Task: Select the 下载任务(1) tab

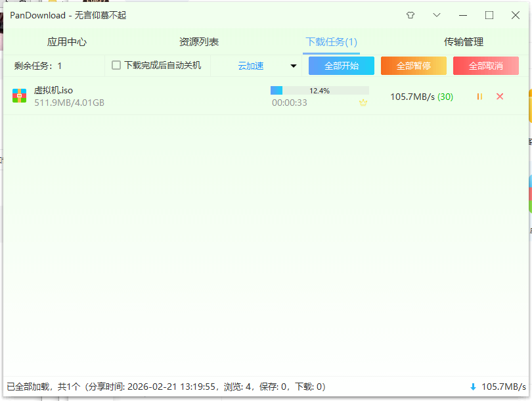Action: pyautogui.click(x=332, y=41)
